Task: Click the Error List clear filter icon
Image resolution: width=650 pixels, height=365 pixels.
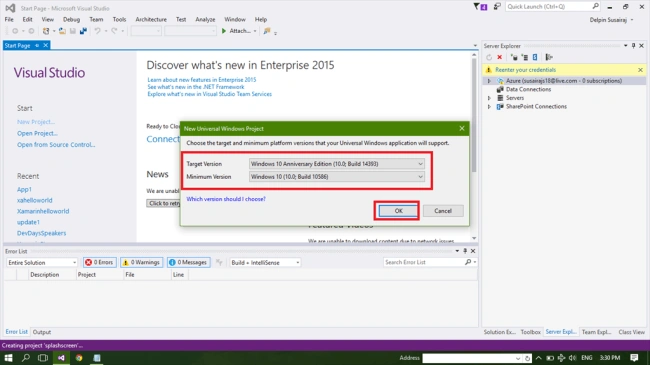Action: pos(219,263)
